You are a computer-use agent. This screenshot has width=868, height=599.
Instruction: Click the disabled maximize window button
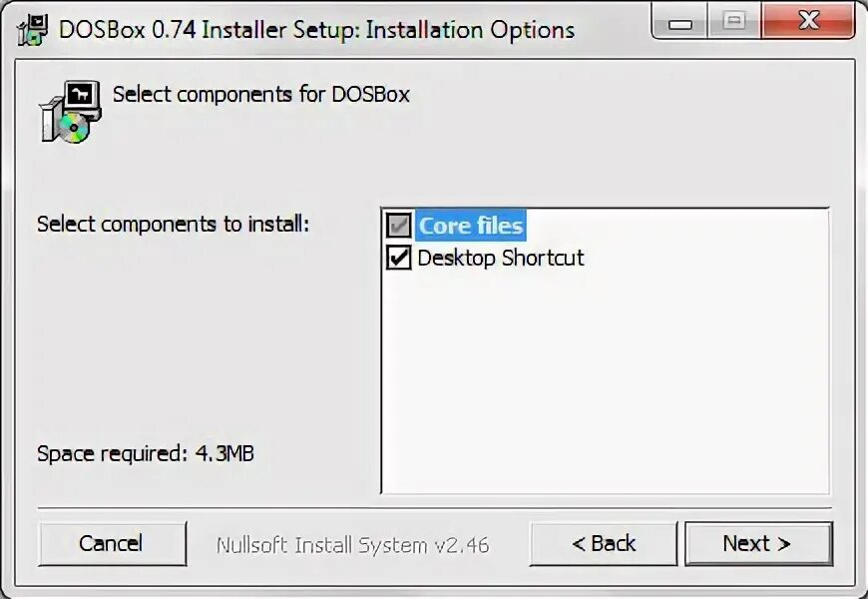[x=734, y=22]
